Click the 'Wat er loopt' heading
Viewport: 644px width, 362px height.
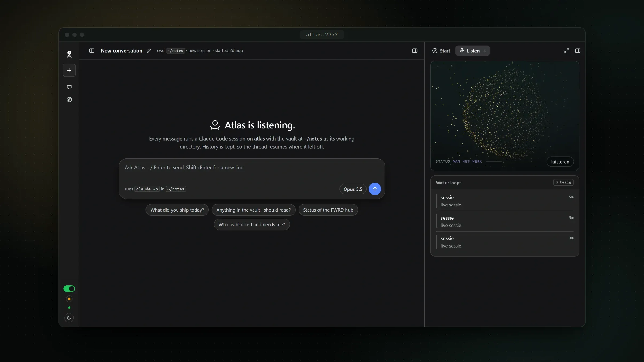pyautogui.click(x=448, y=183)
